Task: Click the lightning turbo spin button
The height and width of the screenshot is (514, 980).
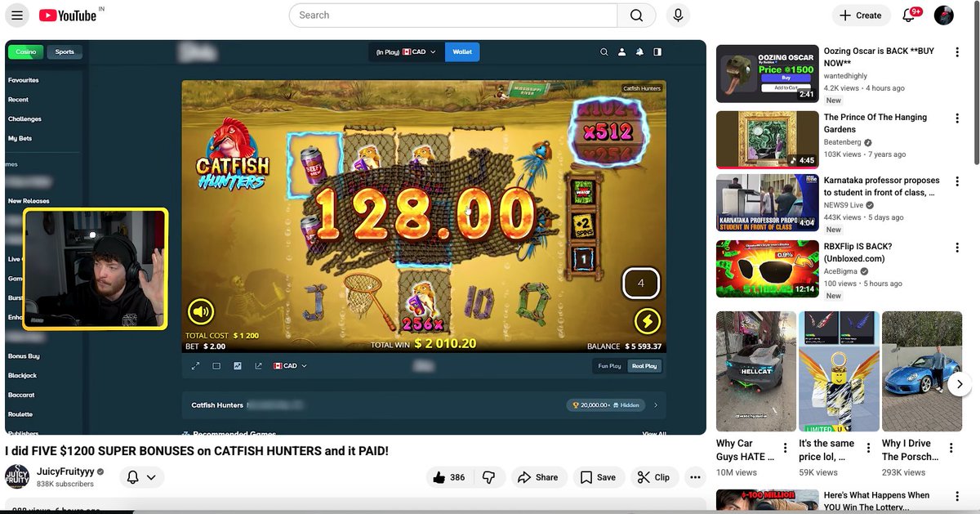Action: pyautogui.click(x=647, y=320)
